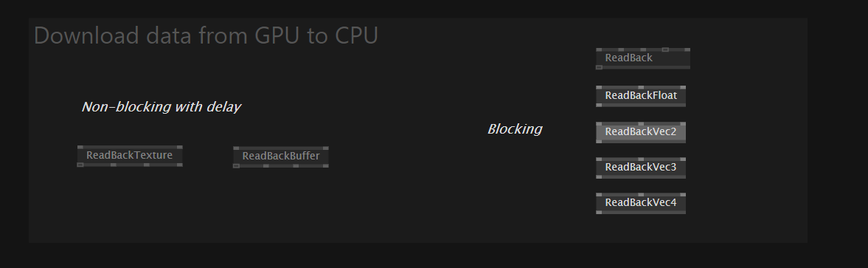This screenshot has height=268, width=868.
Task: Click ReadBackFloat's bottom-left output pin
Action: point(599,105)
